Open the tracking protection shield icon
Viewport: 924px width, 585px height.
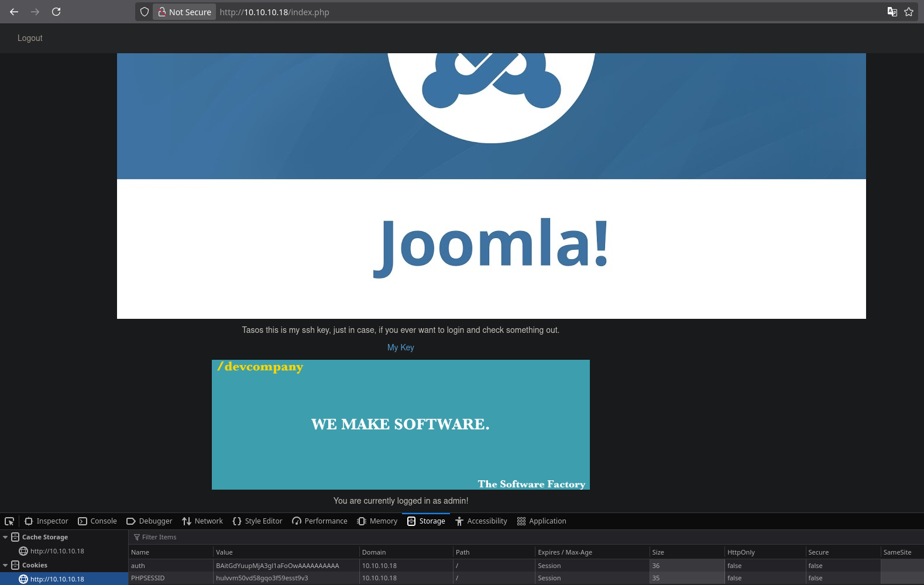coord(145,12)
